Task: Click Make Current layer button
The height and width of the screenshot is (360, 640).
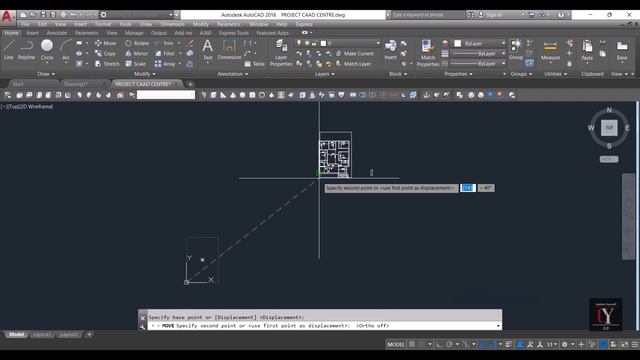Action: tap(355, 53)
